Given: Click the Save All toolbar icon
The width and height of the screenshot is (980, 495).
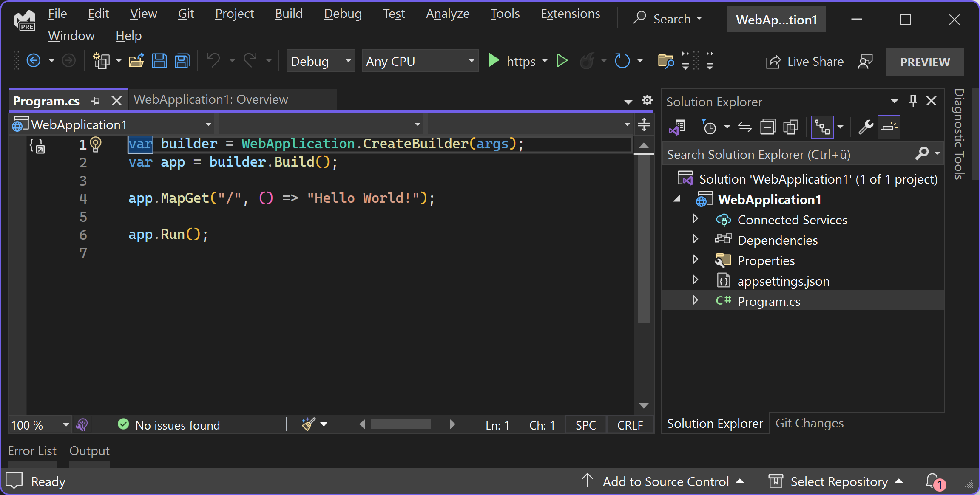Looking at the screenshot, I should 182,61.
